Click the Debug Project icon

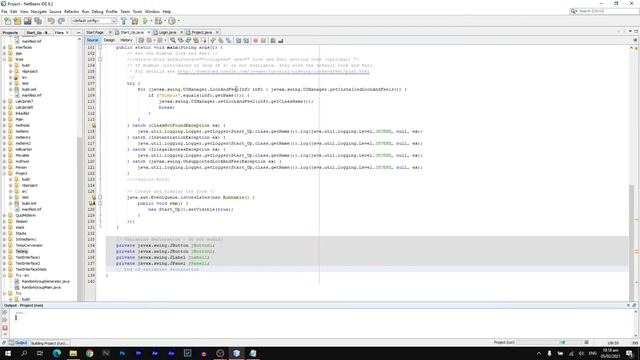158,21
